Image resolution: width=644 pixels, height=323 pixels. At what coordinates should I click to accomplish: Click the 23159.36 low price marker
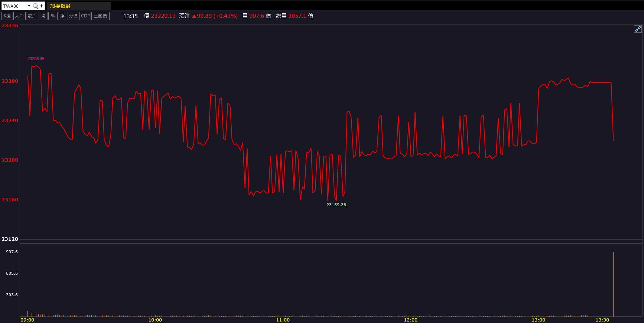click(x=336, y=205)
